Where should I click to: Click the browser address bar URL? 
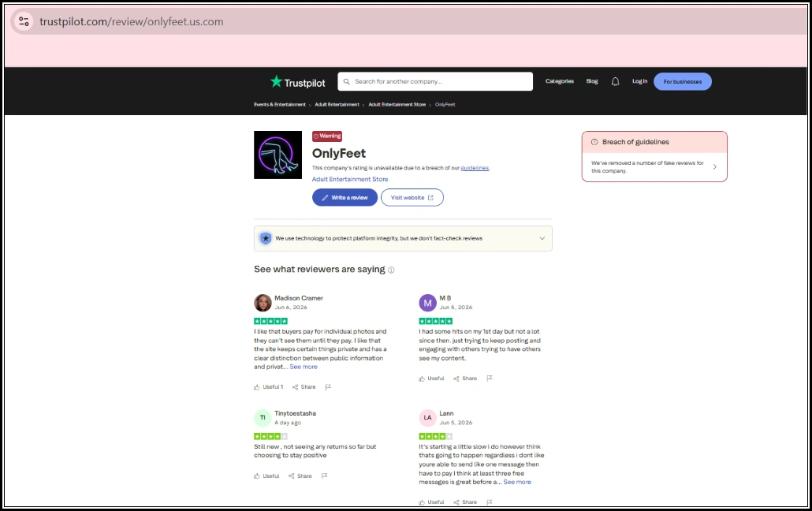(x=132, y=22)
